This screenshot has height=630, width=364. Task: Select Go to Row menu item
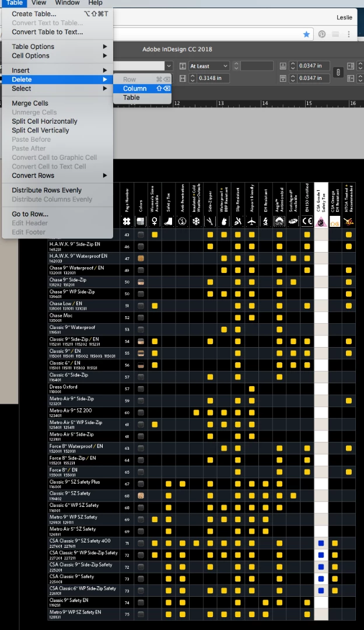pyautogui.click(x=57, y=214)
